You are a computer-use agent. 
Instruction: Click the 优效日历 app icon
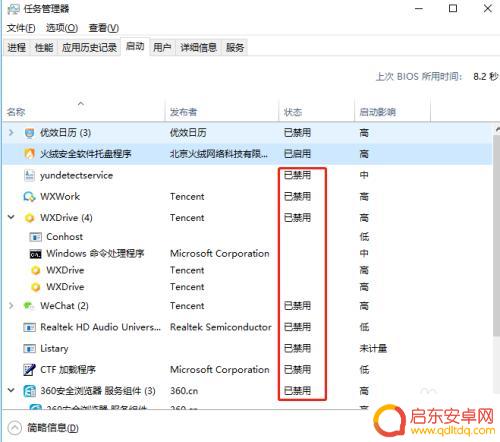point(29,133)
